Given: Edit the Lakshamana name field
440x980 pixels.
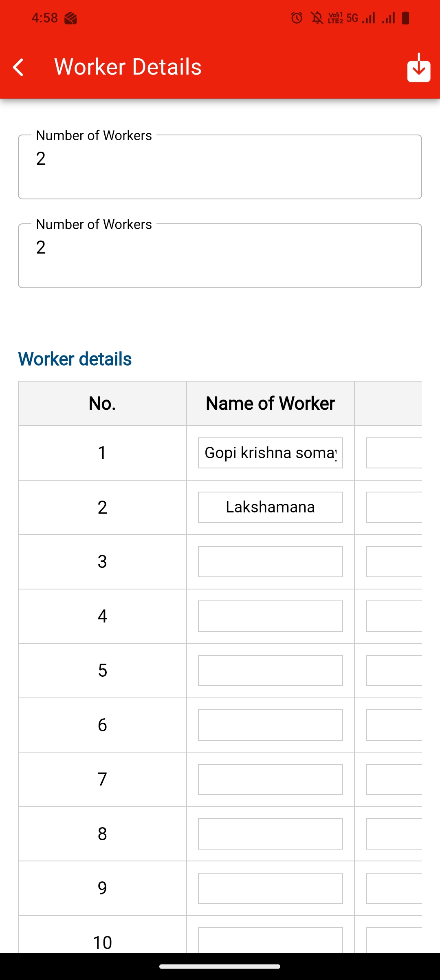Looking at the screenshot, I should [270, 507].
